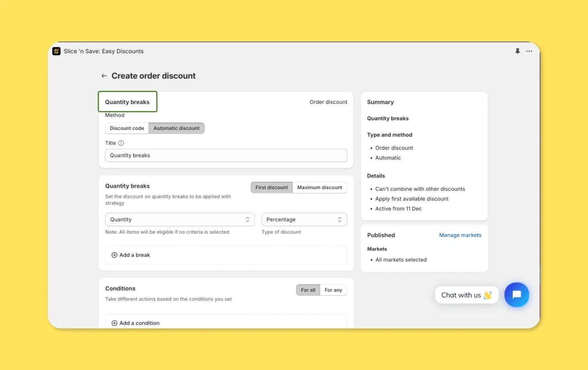Select the Discount code method
Viewport: 588px width, 370px height.
pos(127,128)
